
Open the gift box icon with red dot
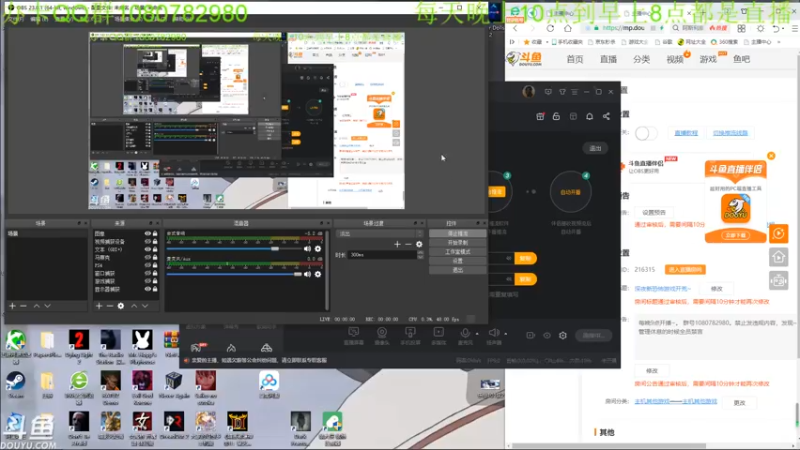[540, 116]
